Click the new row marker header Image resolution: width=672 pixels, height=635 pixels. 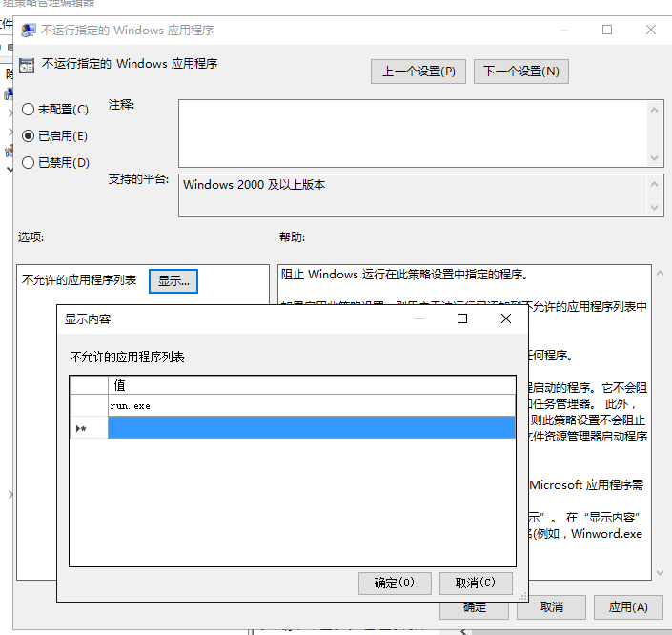pos(89,427)
